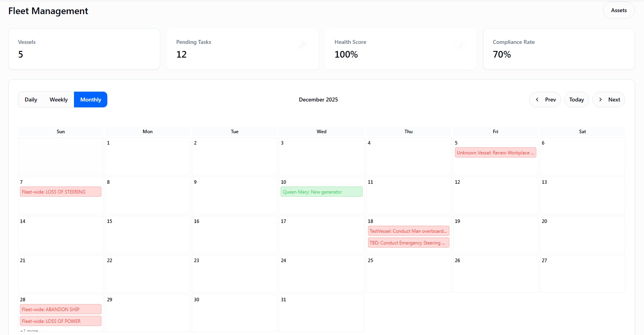This screenshot has width=644, height=335.
Task: Click the bar chart icon in Health Score
Action: (460, 45)
